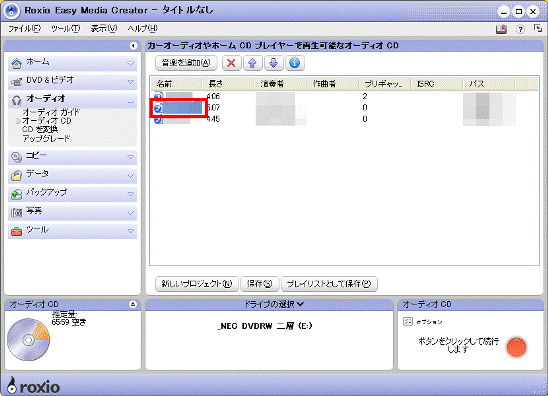Click the red X delete track button

[231, 63]
